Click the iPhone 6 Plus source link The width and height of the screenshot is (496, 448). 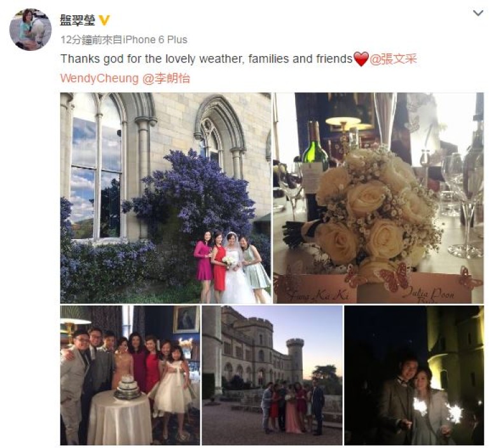(155, 40)
